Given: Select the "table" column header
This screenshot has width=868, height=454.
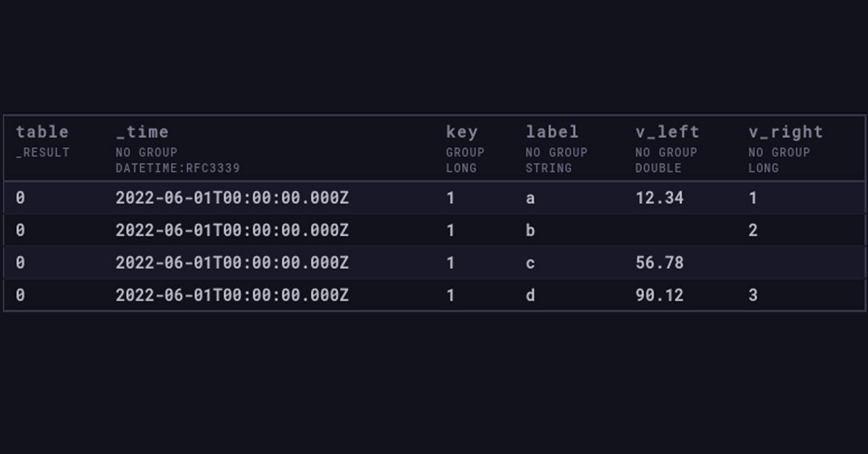Looking at the screenshot, I should tap(42, 132).
